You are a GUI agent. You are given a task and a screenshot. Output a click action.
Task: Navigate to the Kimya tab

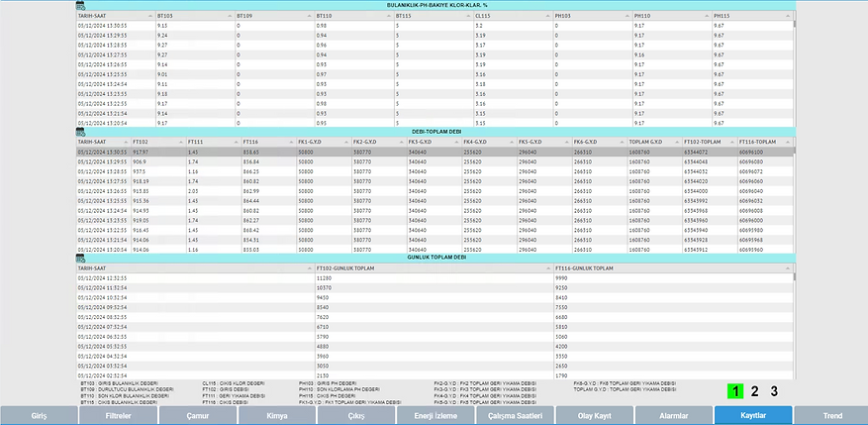(x=277, y=415)
